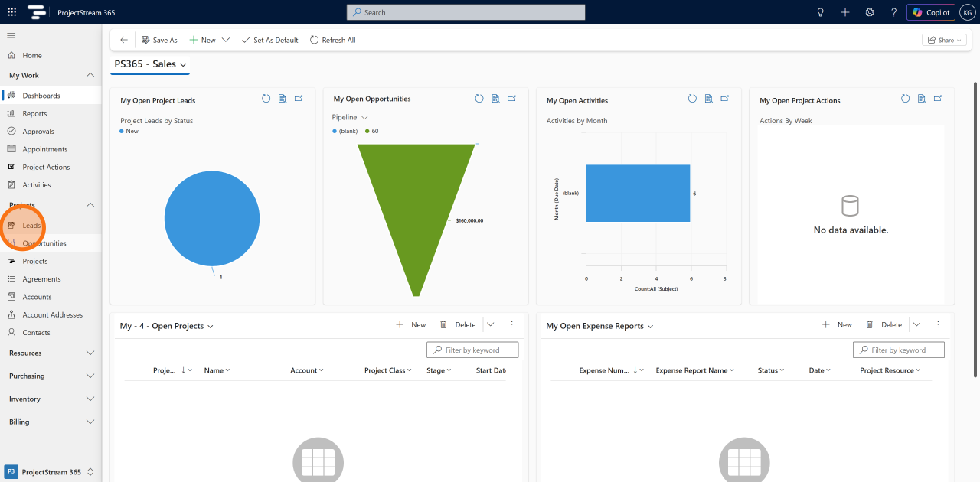
Task: Expand the Resources section in sidebar
Action: click(x=51, y=353)
